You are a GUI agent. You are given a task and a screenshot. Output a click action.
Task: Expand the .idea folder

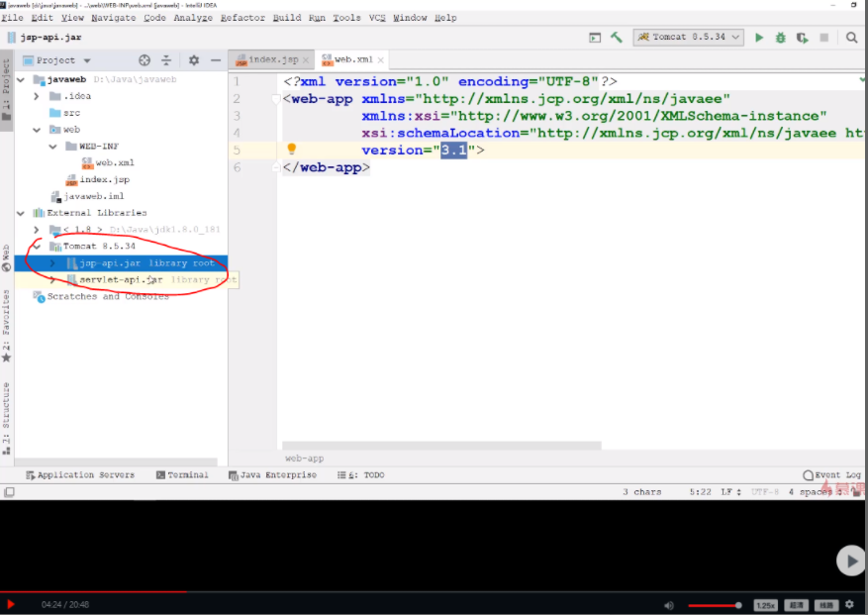point(37,96)
